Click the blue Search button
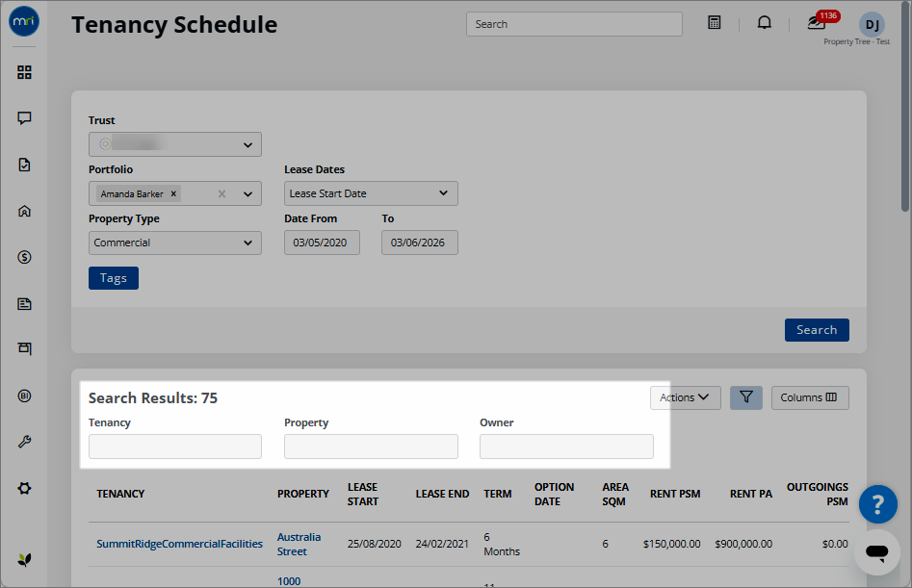 coord(817,329)
